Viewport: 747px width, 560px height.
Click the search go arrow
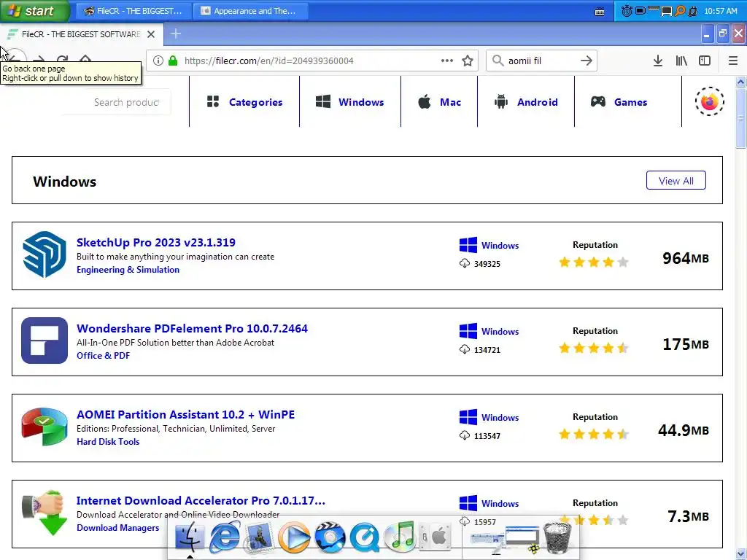587,61
